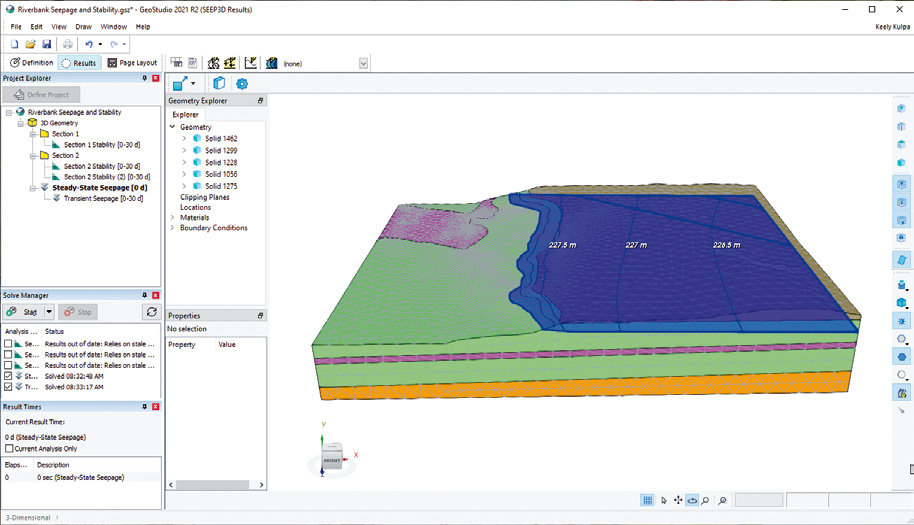Click the blue box with arrow view icon
914x525 pixels.
coord(180,84)
